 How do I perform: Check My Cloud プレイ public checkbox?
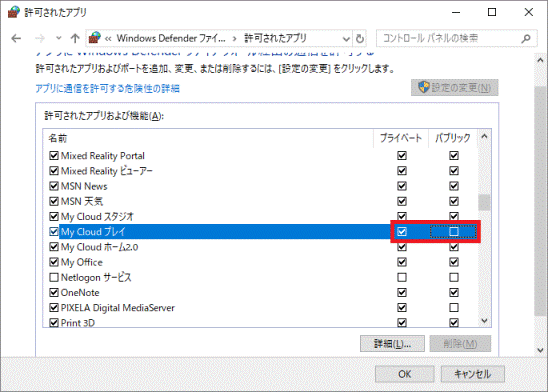pyautogui.click(x=454, y=232)
